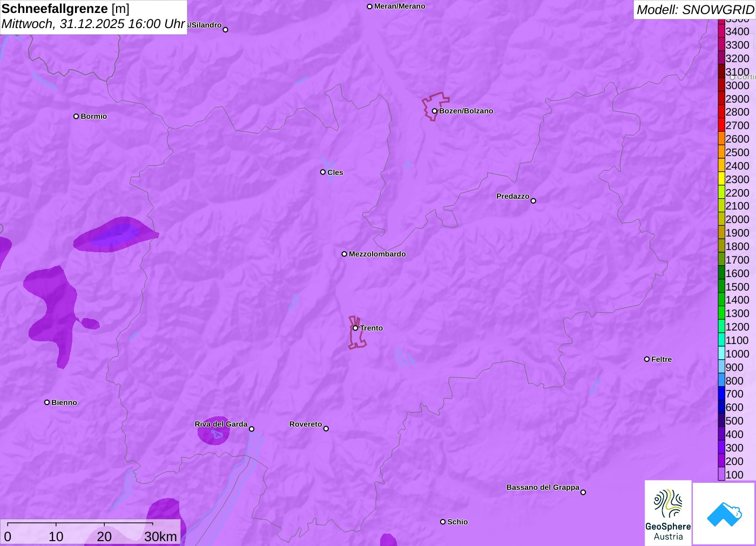Click the Bozen municipality outline
The image size is (756, 546).
(x=435, y=106)
